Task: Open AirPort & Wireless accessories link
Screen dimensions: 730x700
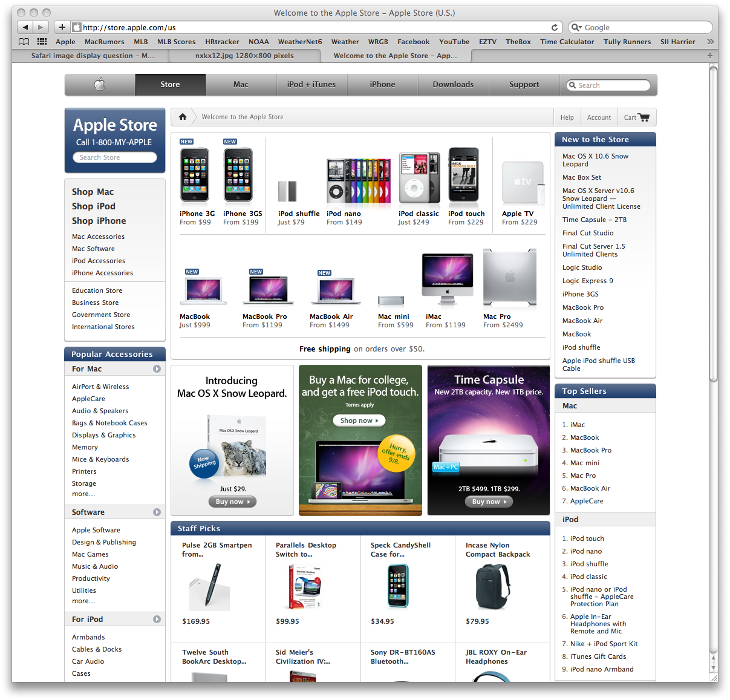Action: [100, 387]
